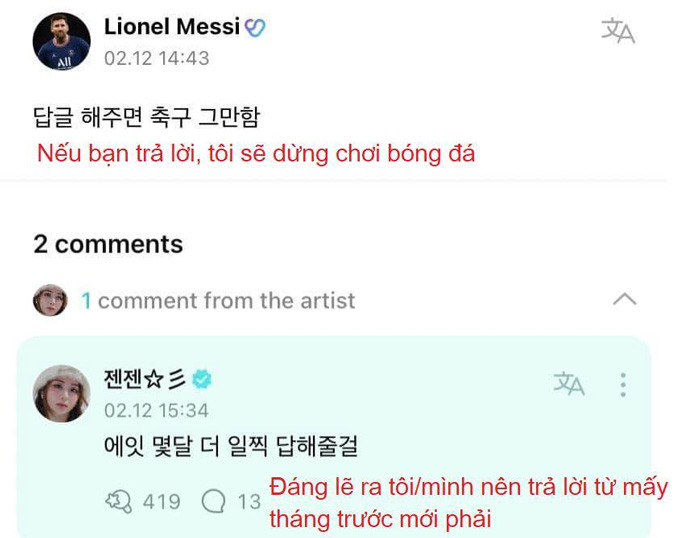Click the "2 comments" heading
This screenshot has height=538, width=680.
[108, 244]
